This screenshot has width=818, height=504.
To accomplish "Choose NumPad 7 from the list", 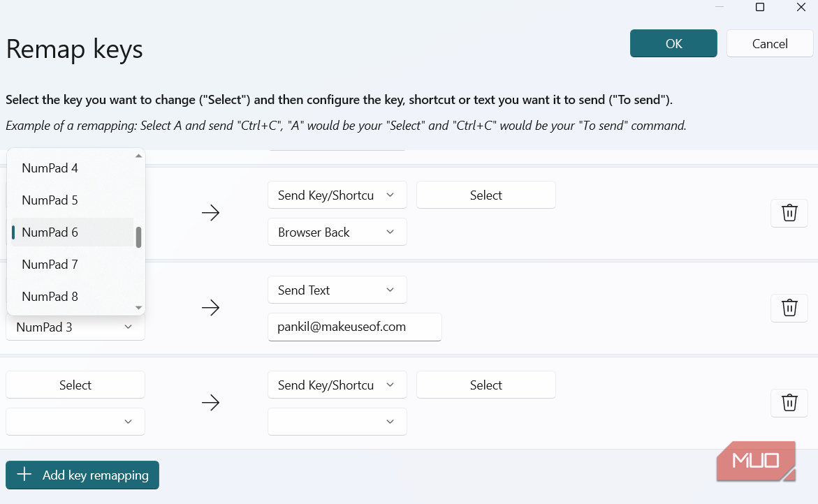I will click(x=73, y=265).
